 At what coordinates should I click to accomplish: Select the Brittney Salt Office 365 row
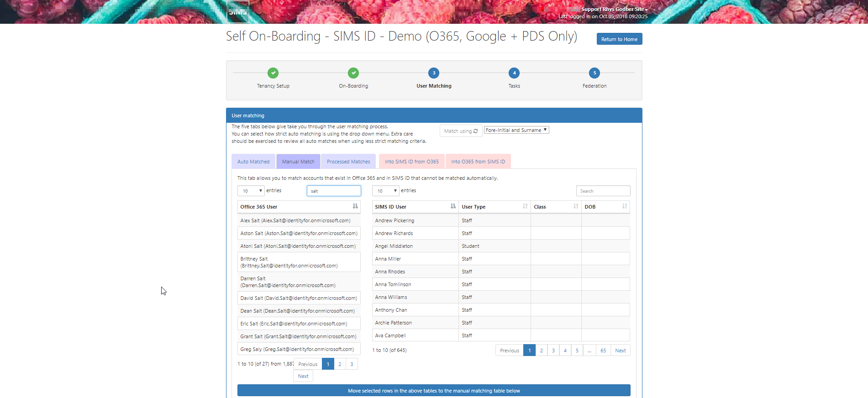pyautogui.click(x=299, y=262)
